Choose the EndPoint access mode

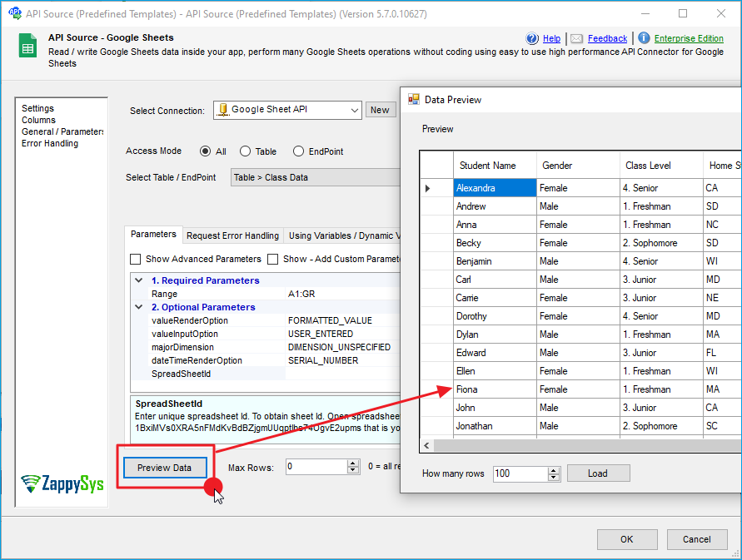tap(299, 151)
